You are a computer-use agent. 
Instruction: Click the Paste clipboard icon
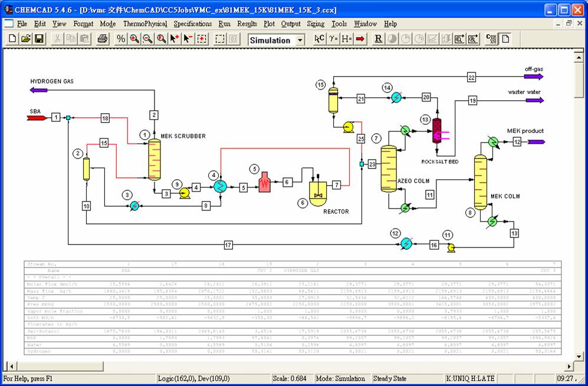click(x=84, y=39)
